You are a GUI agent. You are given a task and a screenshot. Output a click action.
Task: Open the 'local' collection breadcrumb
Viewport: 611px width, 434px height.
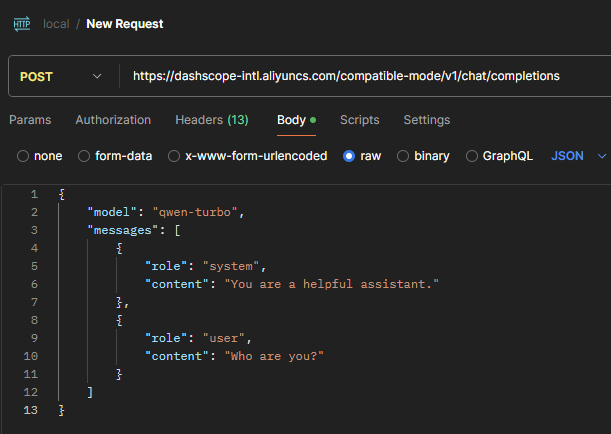(x=56, y=24)
